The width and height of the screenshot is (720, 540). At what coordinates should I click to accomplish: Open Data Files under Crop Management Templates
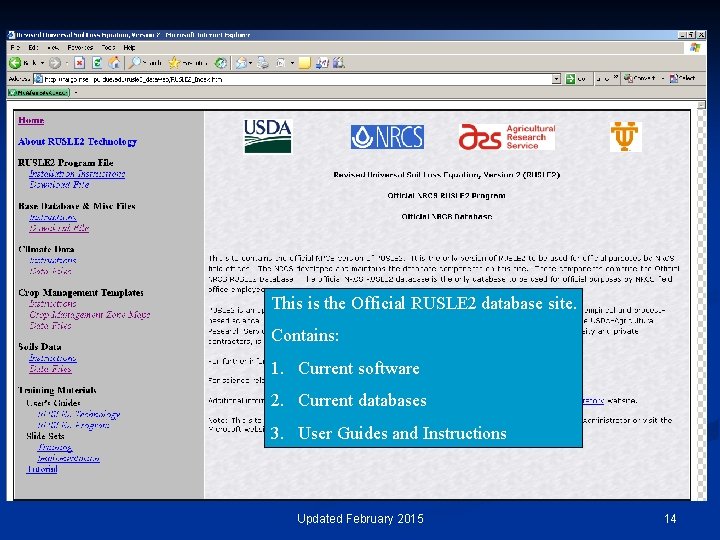(x=50, y=326)
